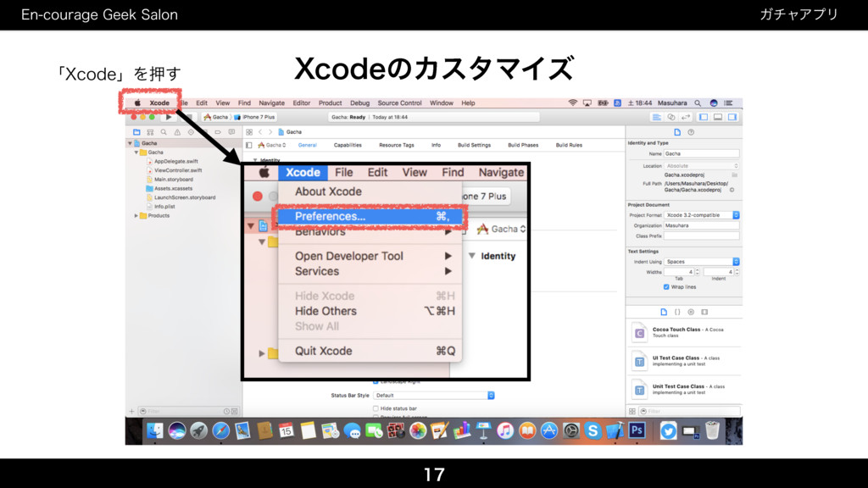The image size is (868, 488).
Task: Go back in the editor jump bar
Action: pyautogui.click(x=260, y=132)
